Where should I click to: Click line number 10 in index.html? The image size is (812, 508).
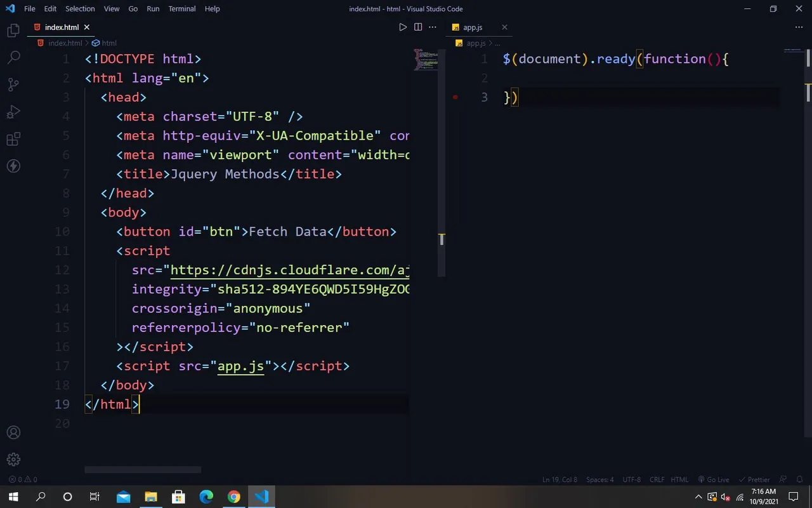(62, 232)
